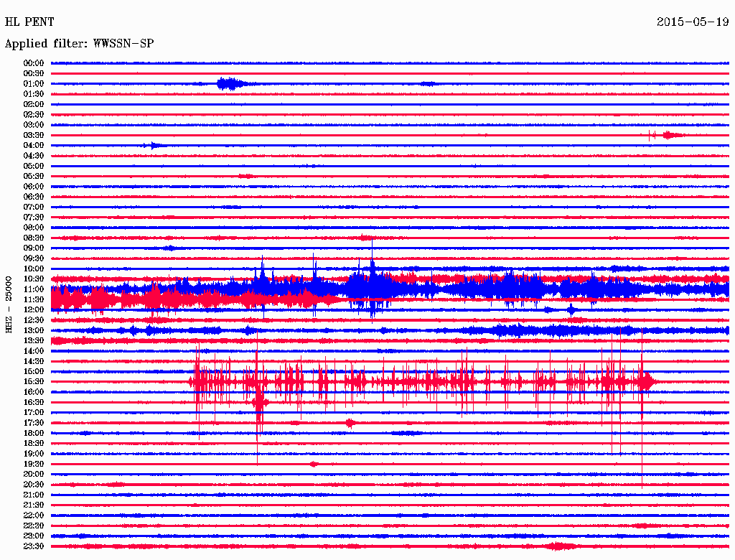Click the 05:00 time label

(x=34, y=166)
